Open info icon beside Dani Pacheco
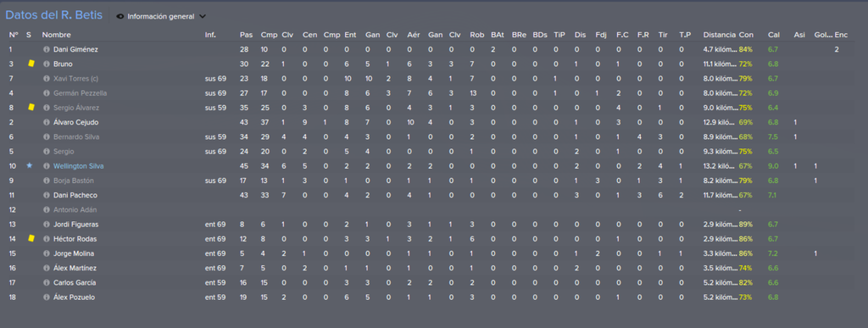 [47, 195]
